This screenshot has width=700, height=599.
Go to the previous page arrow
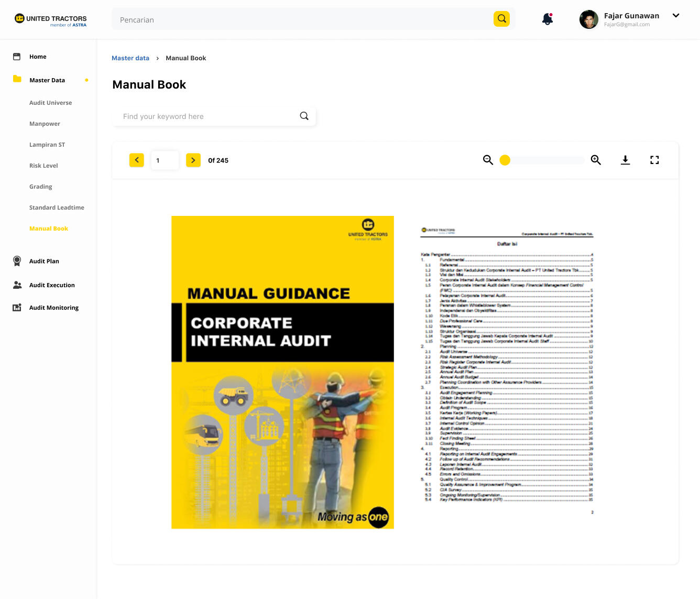pyautogui.click(x=137, y=160)
